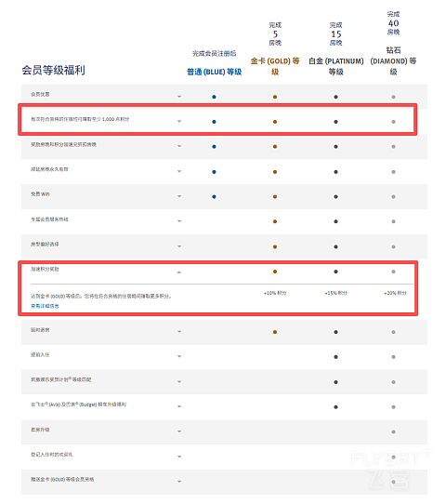Viewport: 446px width, 504px height.
Task: Select the 普通 (BLUE) 等级 column header
Action: point(214,72)
